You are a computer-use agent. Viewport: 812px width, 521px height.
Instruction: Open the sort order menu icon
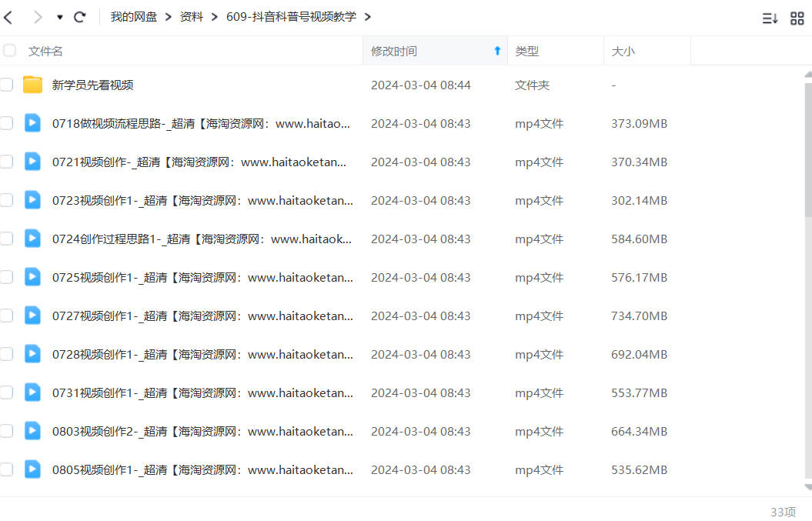tap(770, 18)
